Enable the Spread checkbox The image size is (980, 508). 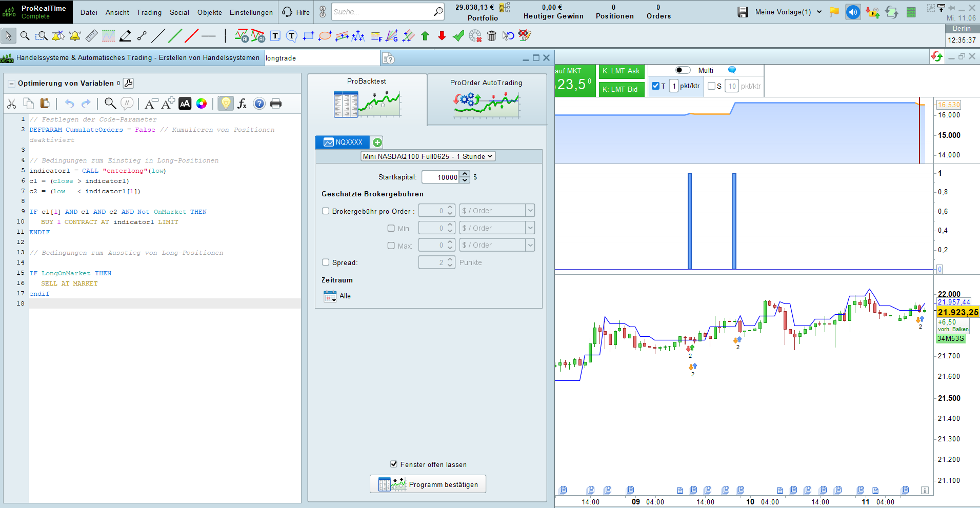pyautogui.click(x=326, y=262)
